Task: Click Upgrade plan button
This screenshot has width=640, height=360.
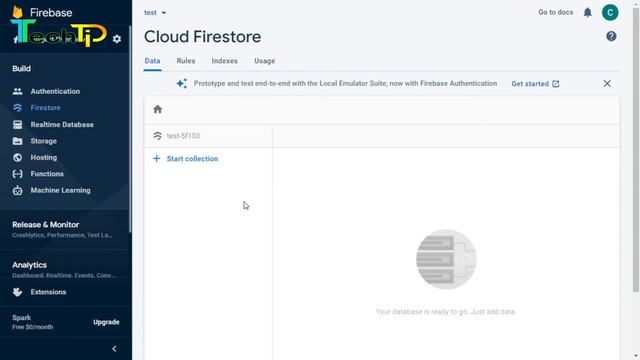Action: click(x=106, y=322)
